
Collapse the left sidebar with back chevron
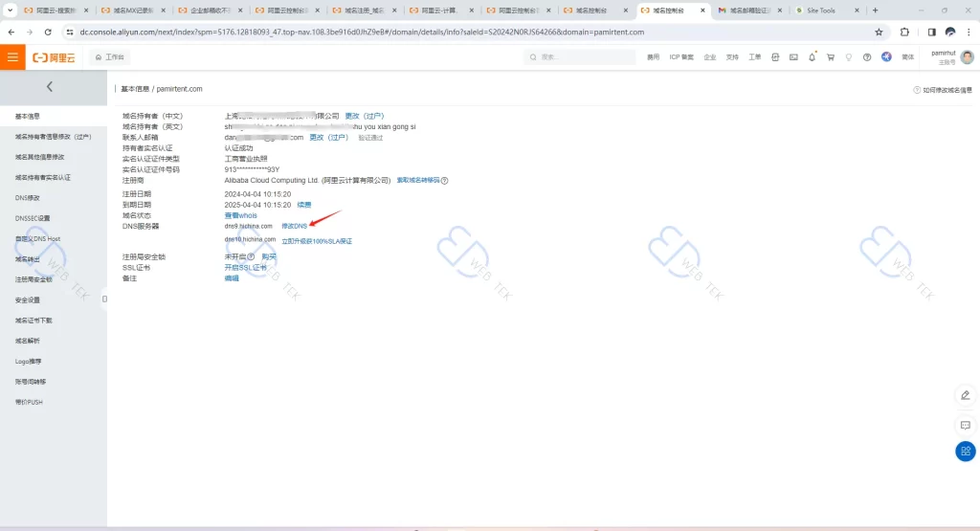(50, 87)
